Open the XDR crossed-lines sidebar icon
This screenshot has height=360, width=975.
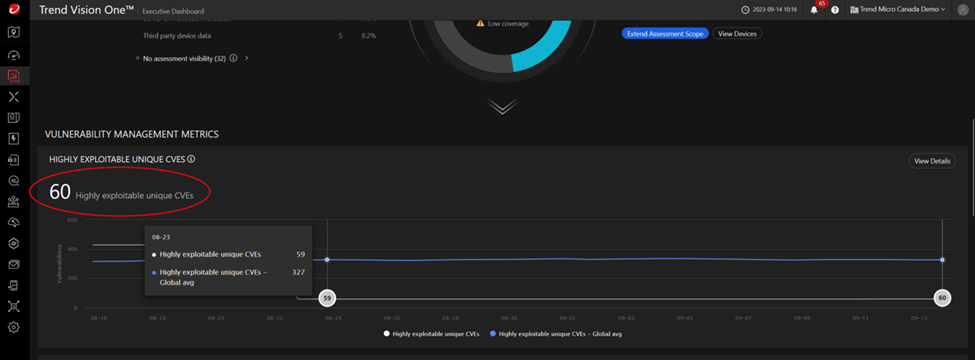(14, 96)
